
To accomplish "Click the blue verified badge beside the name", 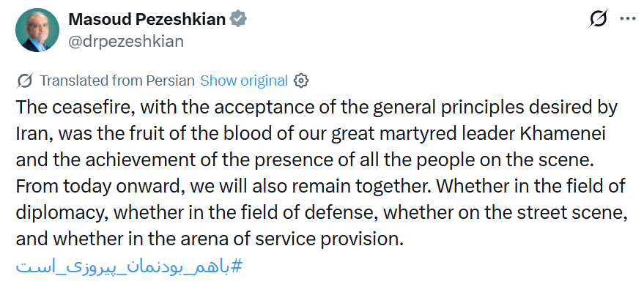I will pyautogui.click(x=238, y=19).
